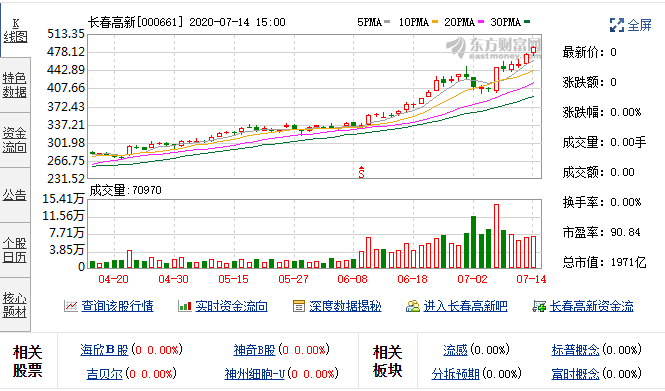Open 长春高新资金流 link
The image size is (665, 391).
pyautogui.click(x=592, y=306)
